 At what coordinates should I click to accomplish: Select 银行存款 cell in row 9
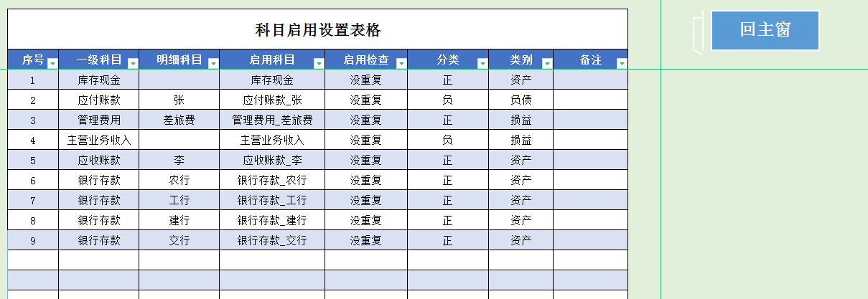point(99,240)
